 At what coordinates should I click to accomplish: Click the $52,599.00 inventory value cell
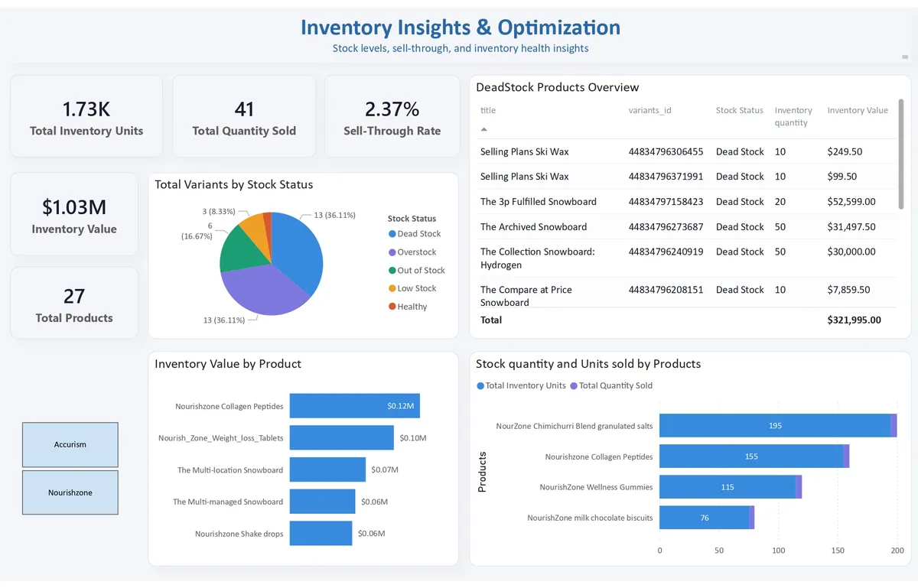click(851, 202)
